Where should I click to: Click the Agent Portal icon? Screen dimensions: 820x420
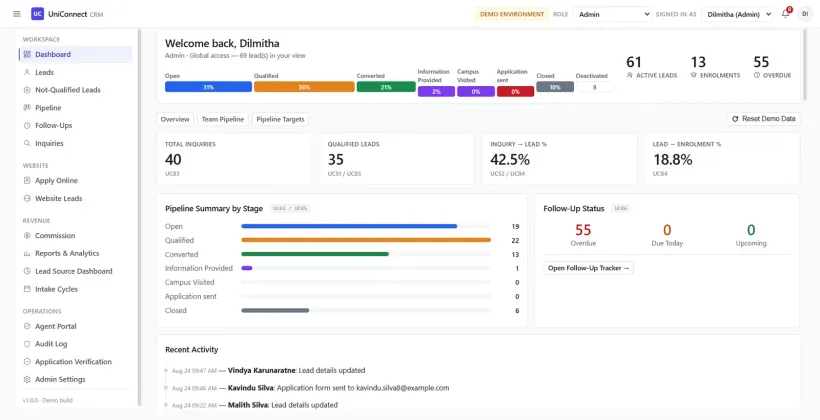click(27, 326)
